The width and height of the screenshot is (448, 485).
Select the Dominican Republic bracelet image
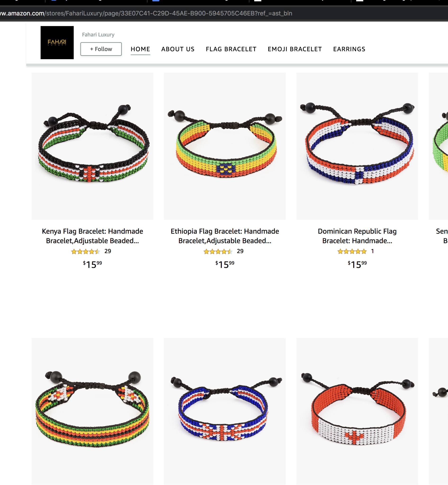(x=357, y=146)
